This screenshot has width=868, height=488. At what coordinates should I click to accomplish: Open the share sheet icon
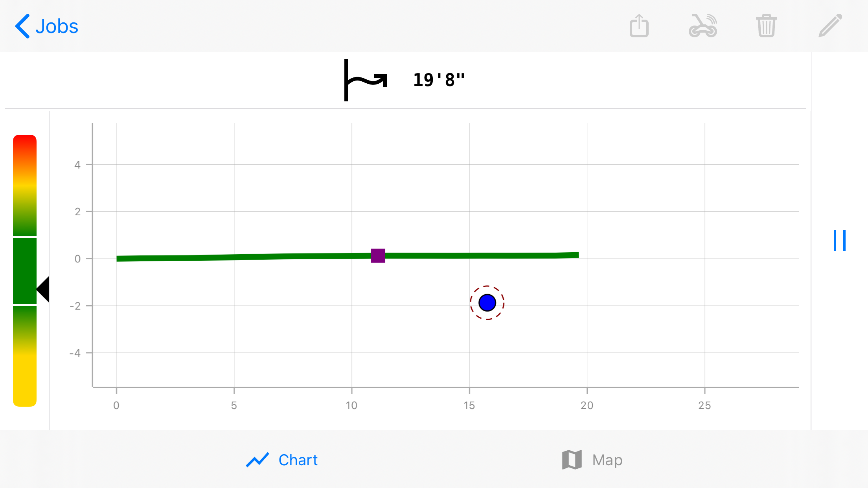click(x=639, y=26)
